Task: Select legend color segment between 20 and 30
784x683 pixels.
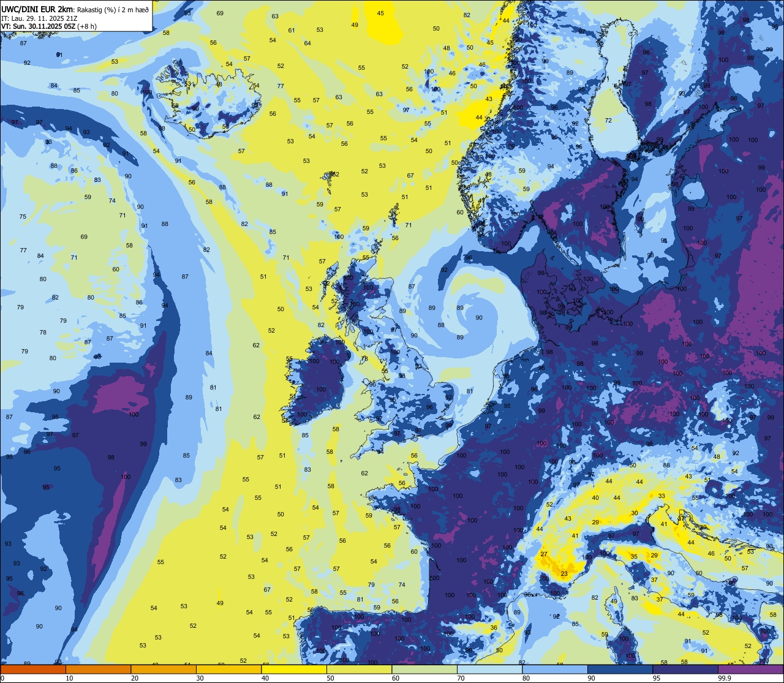Action: (x=164, y=669)
